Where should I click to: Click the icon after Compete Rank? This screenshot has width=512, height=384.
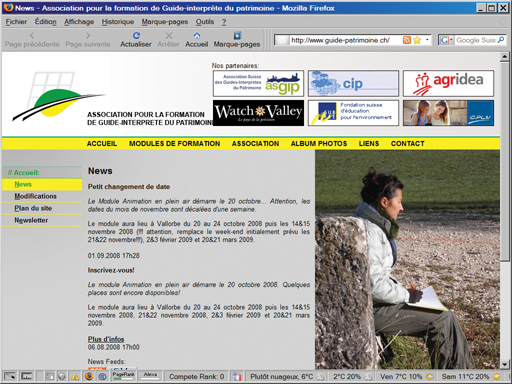[237, 377]
